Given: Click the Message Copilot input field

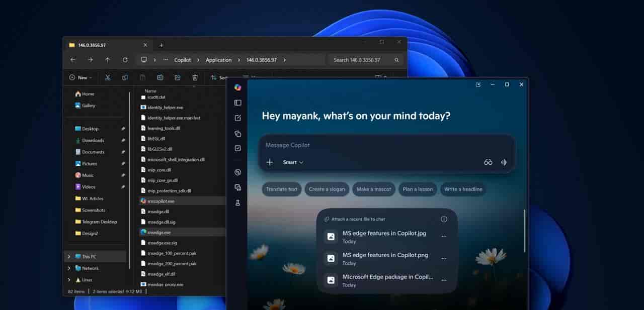Looking at the screenshot, I should click(386, 145).
